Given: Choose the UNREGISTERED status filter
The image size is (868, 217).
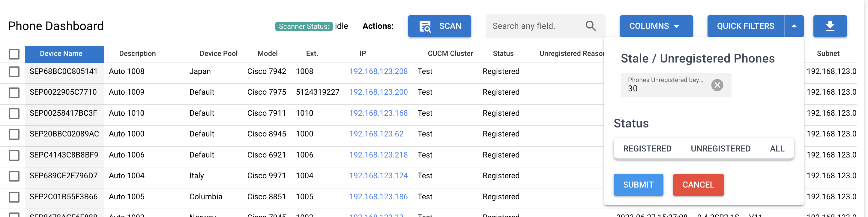Looking at the screenshot, I should pos(720,148).
